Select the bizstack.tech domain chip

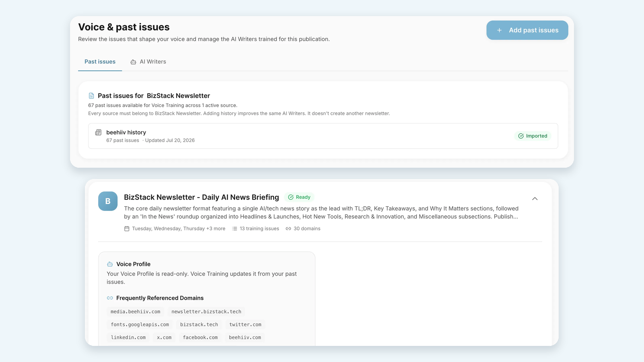(x=199, y=325)
